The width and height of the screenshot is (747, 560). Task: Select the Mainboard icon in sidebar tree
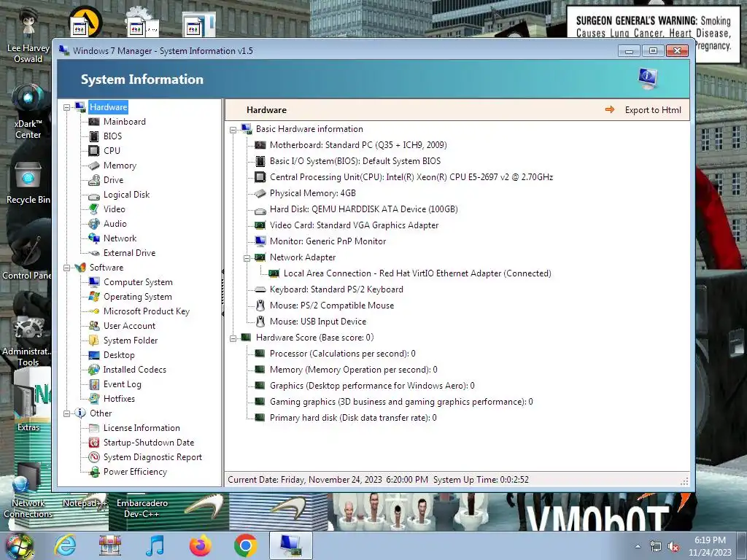pos(94,122)
